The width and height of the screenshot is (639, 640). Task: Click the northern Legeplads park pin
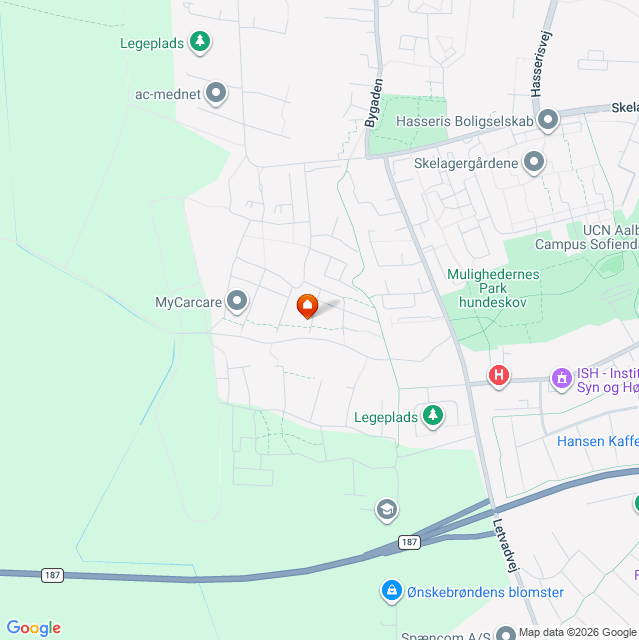tap(200, 42)
